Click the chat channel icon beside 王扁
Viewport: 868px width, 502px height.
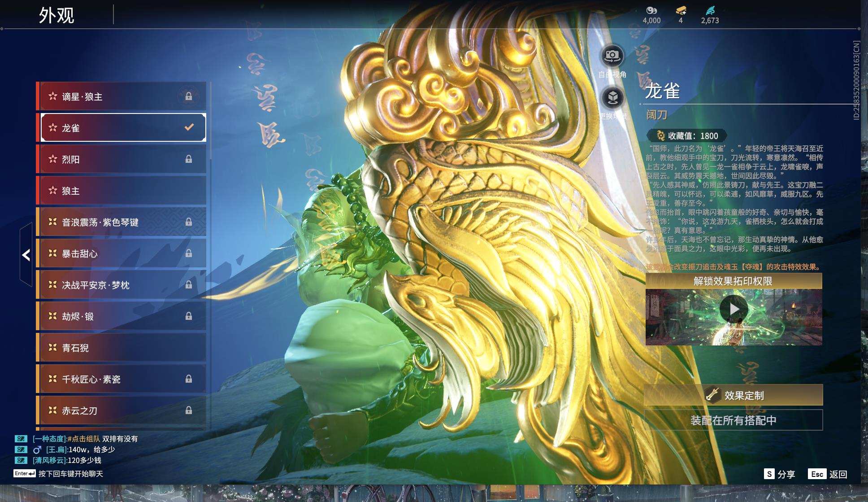click(x=21, y=450)
